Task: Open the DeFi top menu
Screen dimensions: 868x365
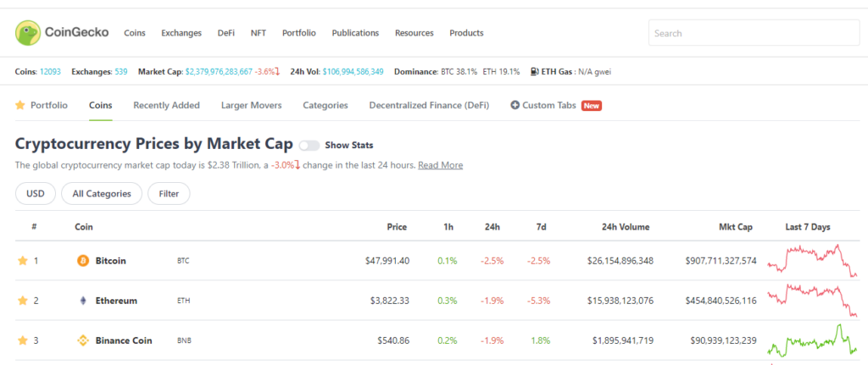Action: (225, 33)
